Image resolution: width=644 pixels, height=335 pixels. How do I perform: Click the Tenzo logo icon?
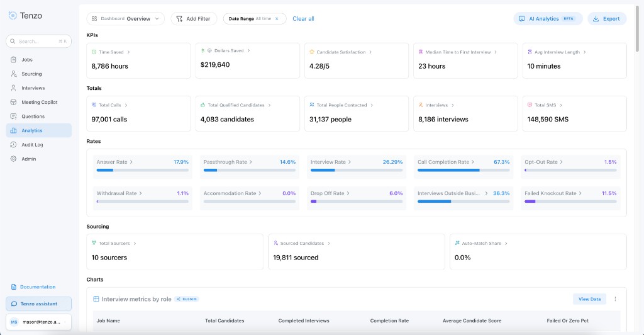(x=13, y=16)
